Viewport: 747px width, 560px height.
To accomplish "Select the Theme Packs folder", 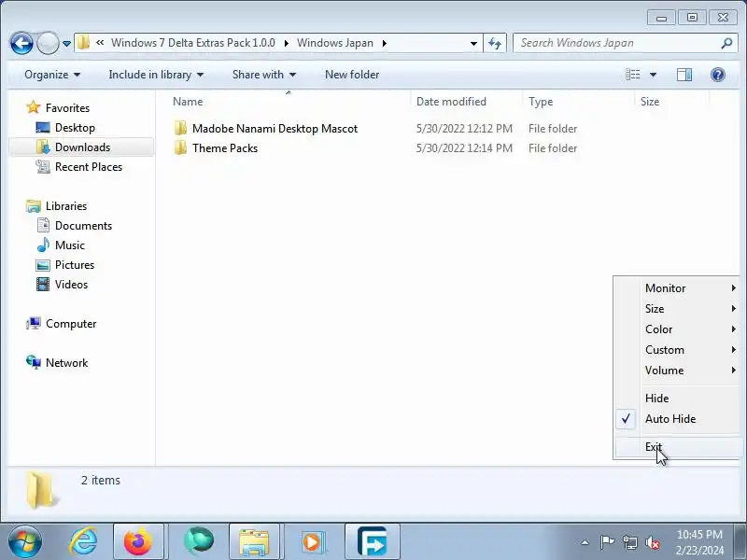I will pyautogui.click(x=225, y=148).
